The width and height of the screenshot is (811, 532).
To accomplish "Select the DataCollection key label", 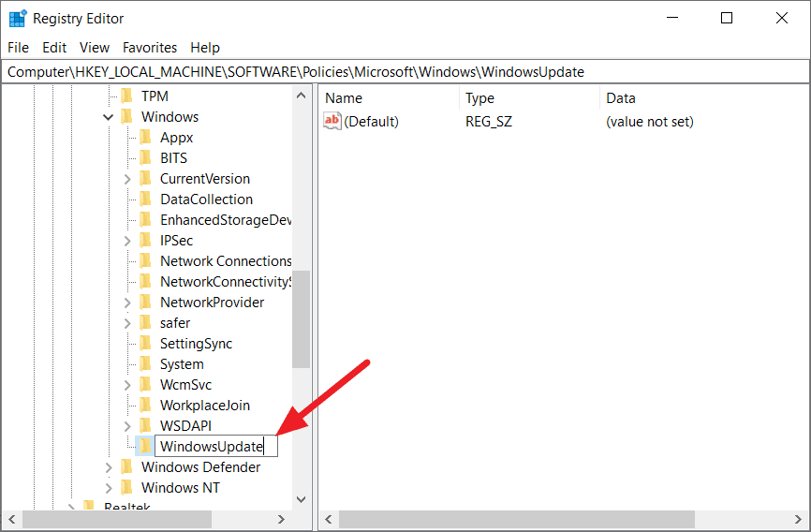I will click(x=206, y=199).
